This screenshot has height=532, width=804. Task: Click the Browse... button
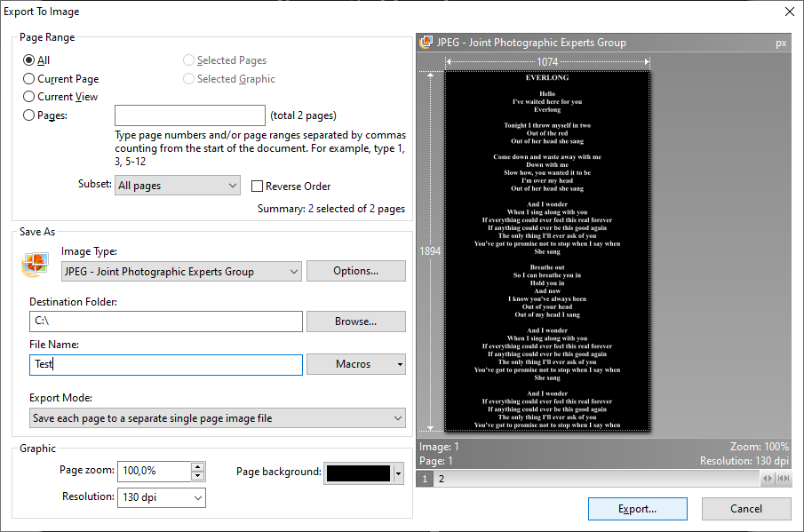(x=356, y=322)
